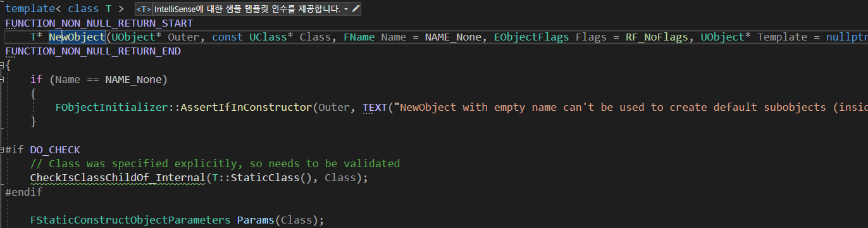
Task: Open the template arguments dropdown arrow
Action: click(346, 9)
